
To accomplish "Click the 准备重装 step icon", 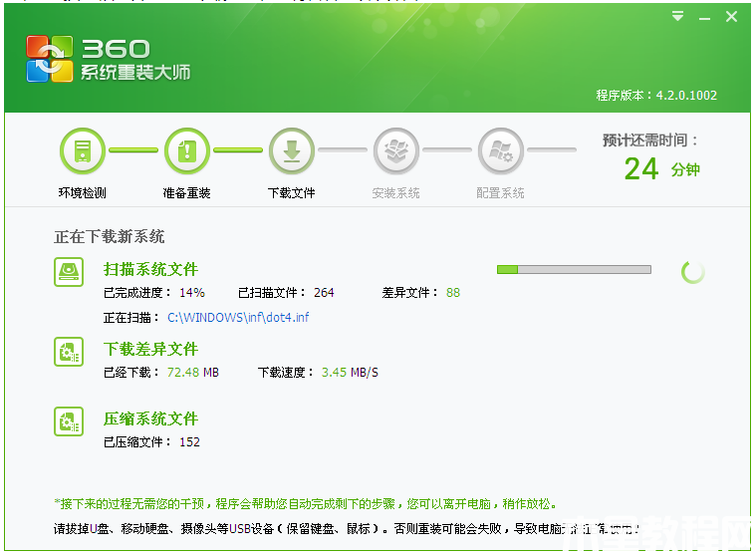I will (187, 150).
